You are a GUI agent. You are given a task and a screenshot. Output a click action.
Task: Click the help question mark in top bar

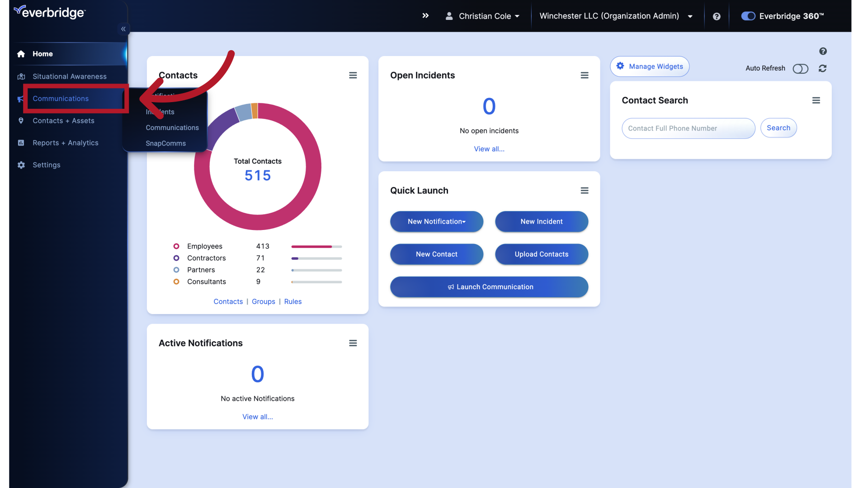point(717,16)
